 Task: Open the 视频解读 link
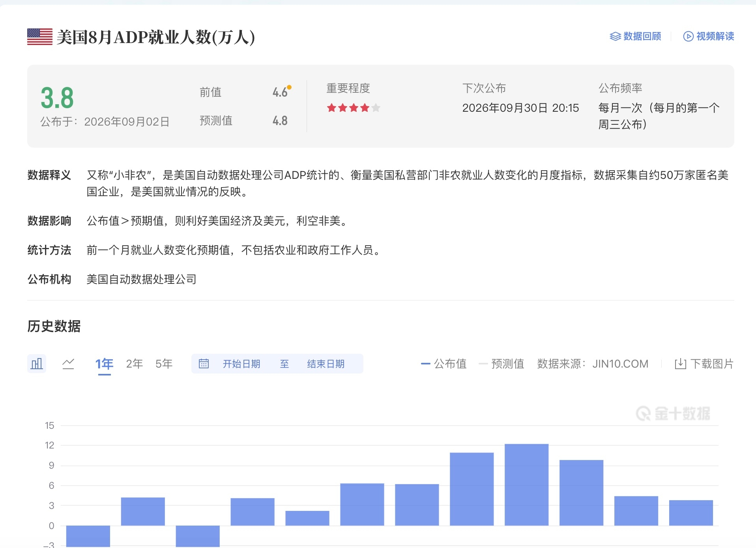click(x=709, y=36)
